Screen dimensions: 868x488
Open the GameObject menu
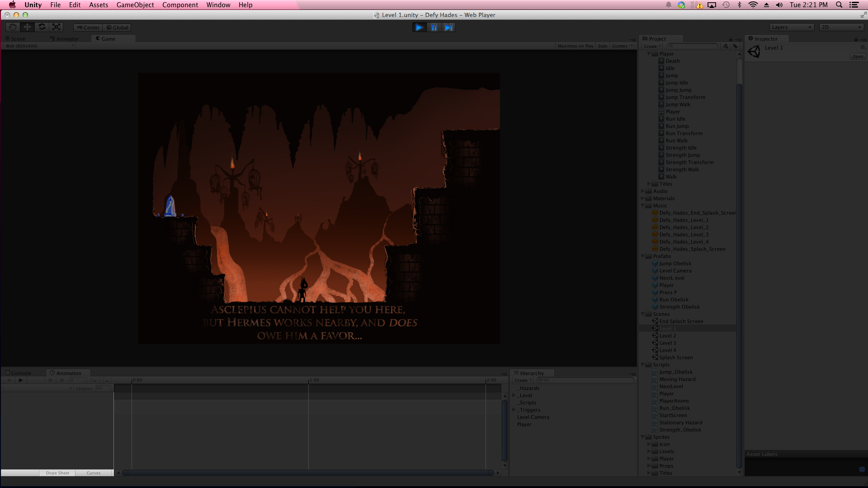[x=135, y=5]
